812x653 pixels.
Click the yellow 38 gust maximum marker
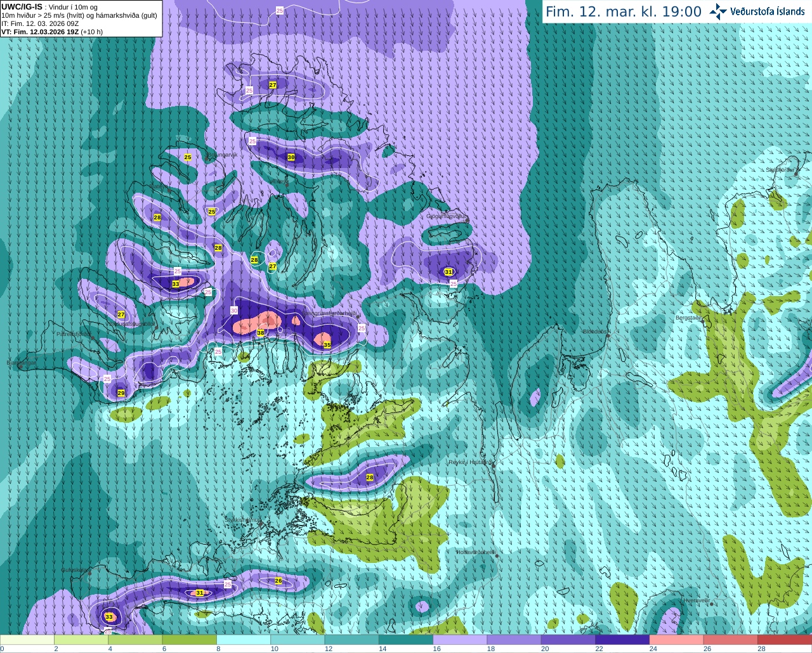coord(260,333)
